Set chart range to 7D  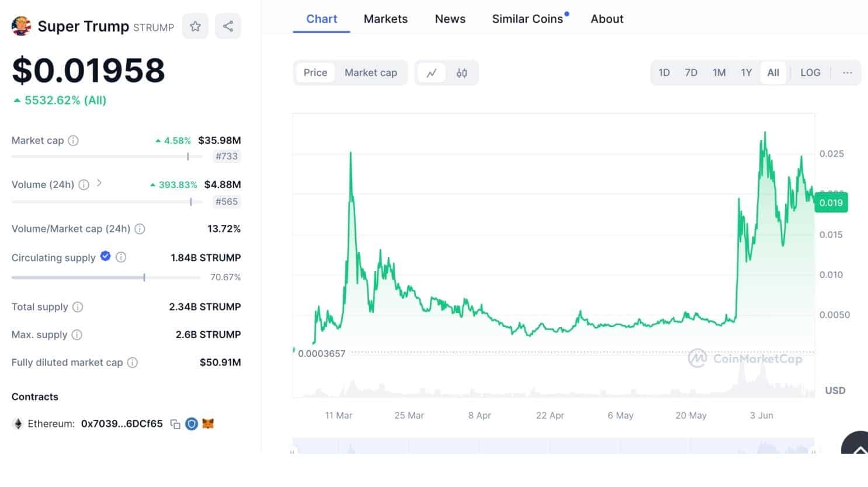[x=691, y=72]
